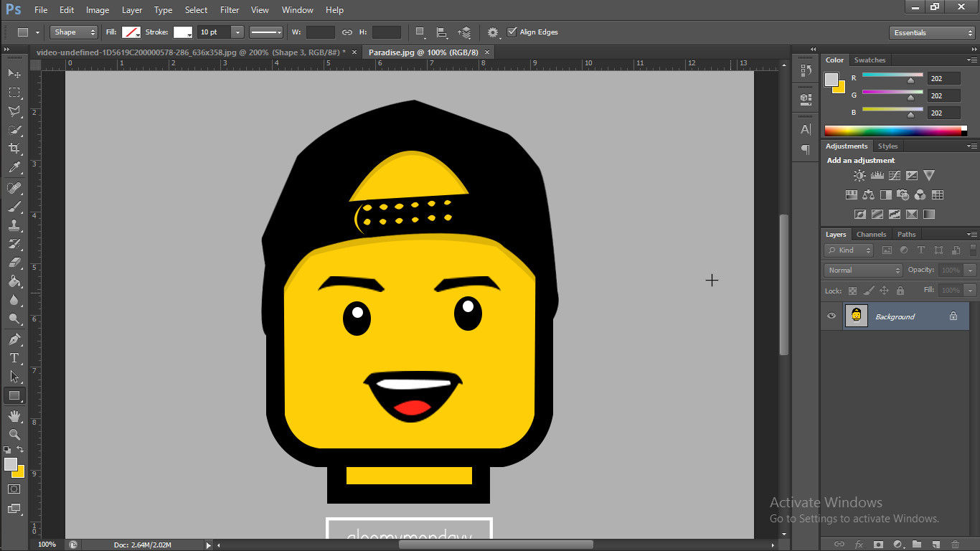Image resolution: width=980 pixels, height=551 pixels.
Task: Open the Shape tool mode dropdown
Action: pyautogui.click(x=74, y=32)
